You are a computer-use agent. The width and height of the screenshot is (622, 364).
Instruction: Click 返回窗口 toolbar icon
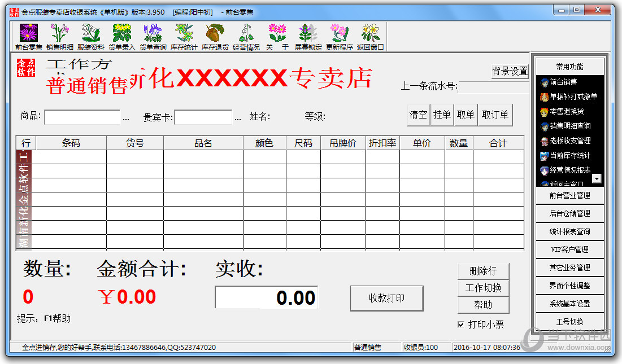pyautogui.click(x=371, y=33)
